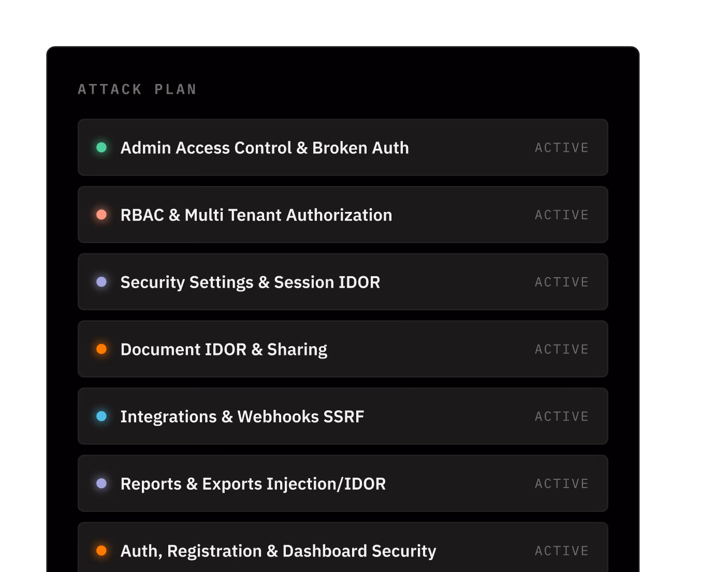Click green status dot for Admin Access Control

(x=101, y=148)
